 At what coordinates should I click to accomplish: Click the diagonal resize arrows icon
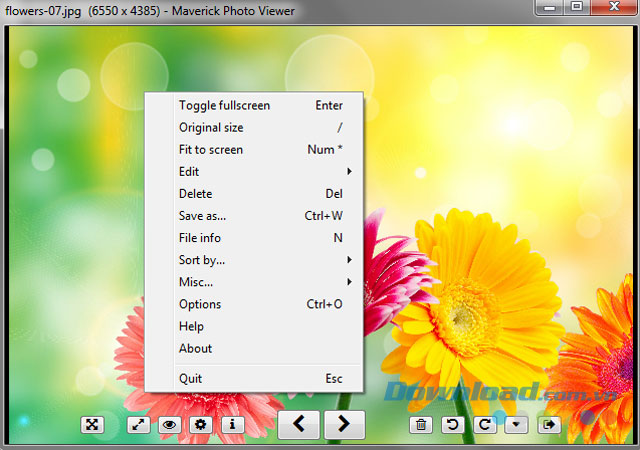pos(140,425)
